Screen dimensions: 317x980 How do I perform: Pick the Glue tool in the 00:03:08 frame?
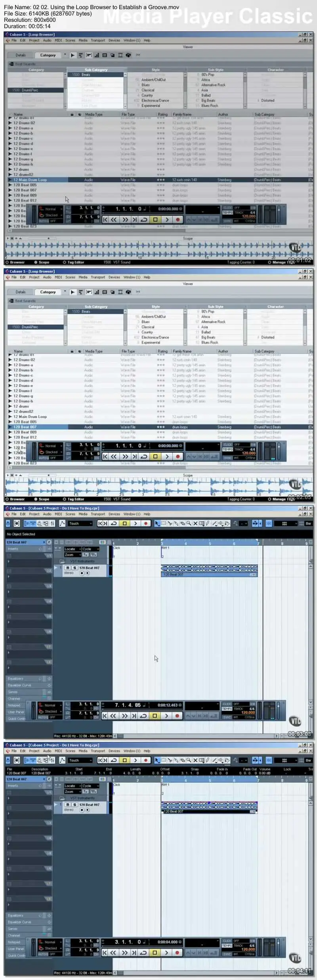pos(176,523)
